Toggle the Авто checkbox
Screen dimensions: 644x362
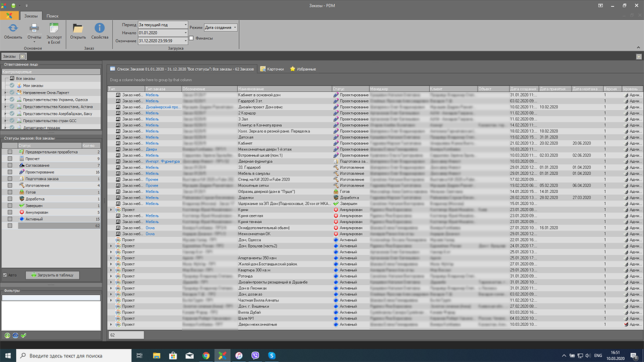coord(5,275)
